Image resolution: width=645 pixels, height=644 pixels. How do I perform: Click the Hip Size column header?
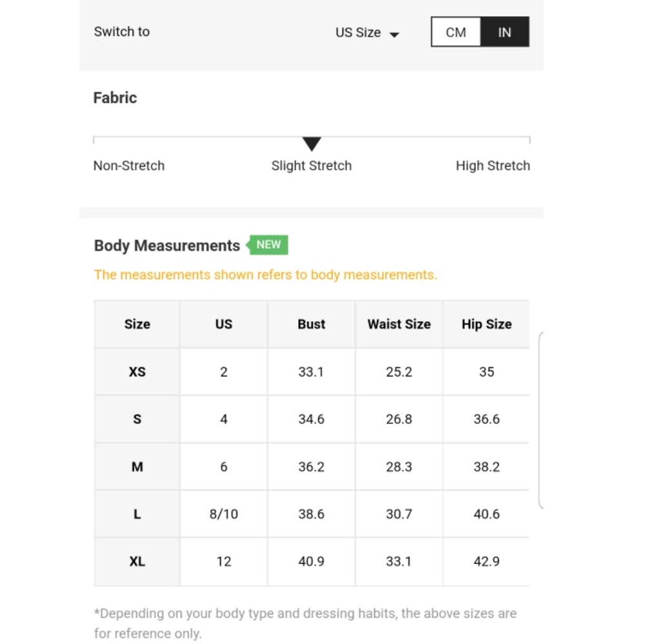click(x=486, y=324)
